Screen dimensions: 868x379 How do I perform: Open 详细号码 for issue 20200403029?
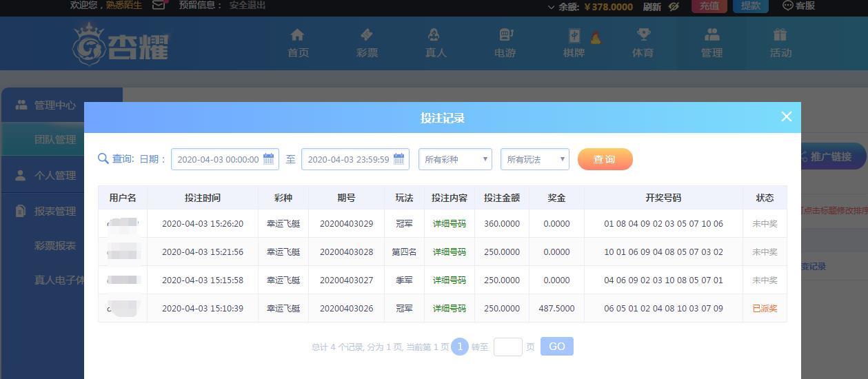pyautogui.click(x=449, y=224)
